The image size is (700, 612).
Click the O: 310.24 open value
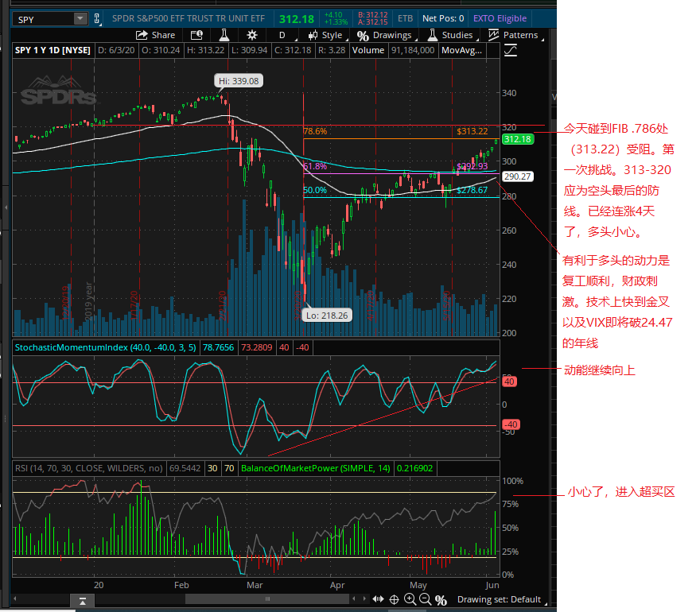click(161, 50)
